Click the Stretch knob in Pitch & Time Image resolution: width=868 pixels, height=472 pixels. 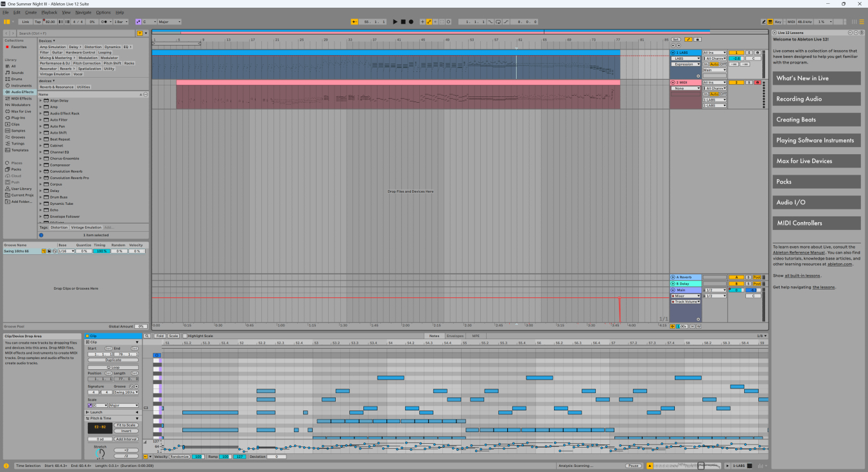100,453
